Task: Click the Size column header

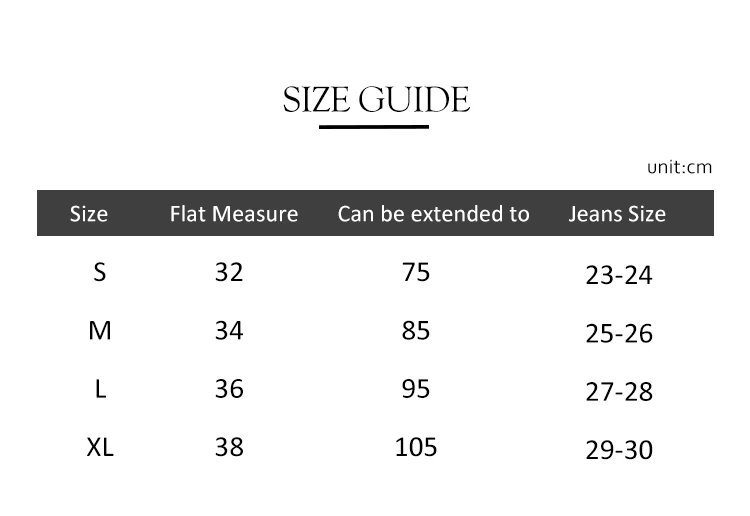Action: tap(89, 214)
